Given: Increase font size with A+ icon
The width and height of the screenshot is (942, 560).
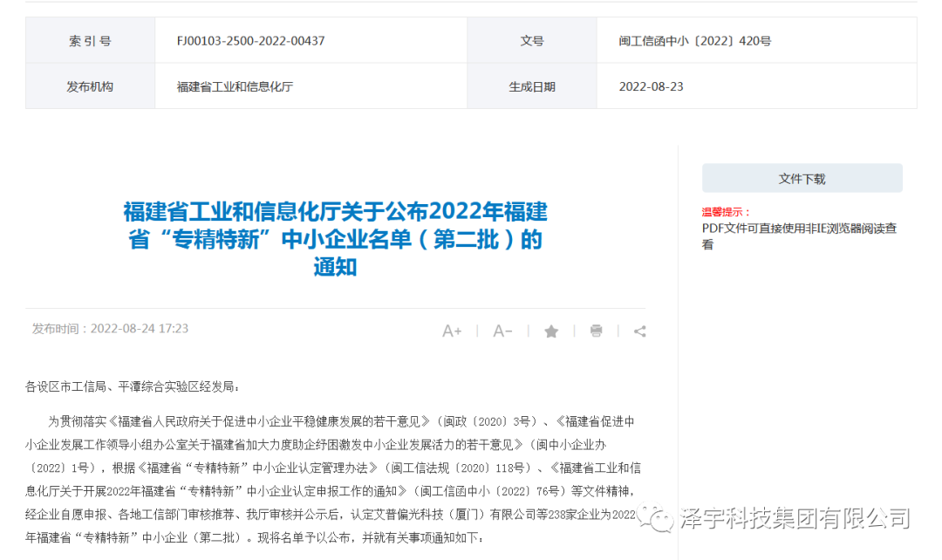Looking at the screenshot, I should tap(452, 331).
